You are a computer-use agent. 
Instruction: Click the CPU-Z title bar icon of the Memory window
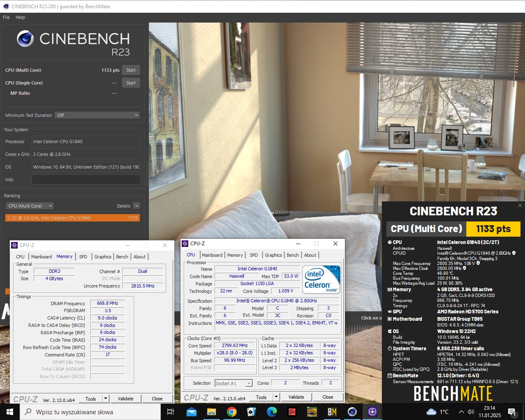click(x=14, y=245)
